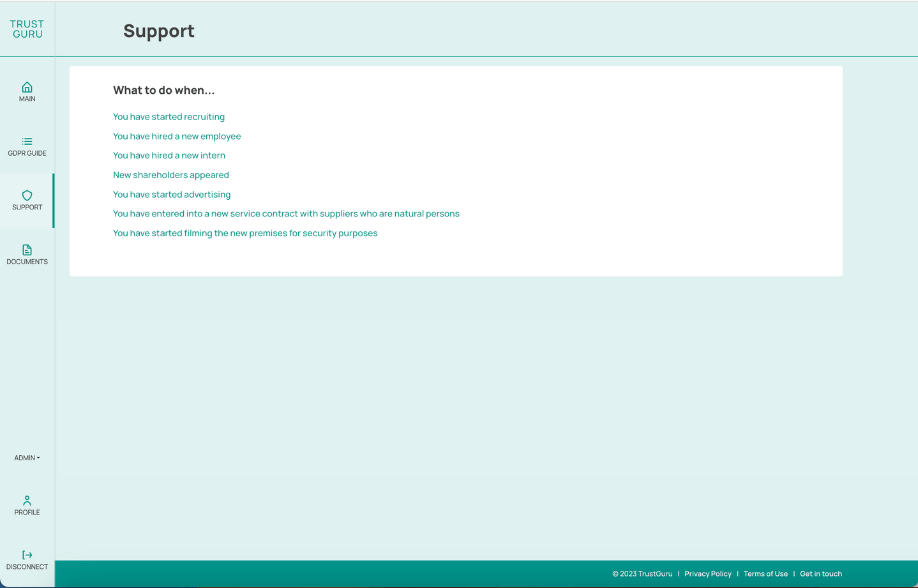Click 'Get in touch' footer link
The width and height of the screenshot is (918, 588).
pyautogui.click(x=821, y=574)
